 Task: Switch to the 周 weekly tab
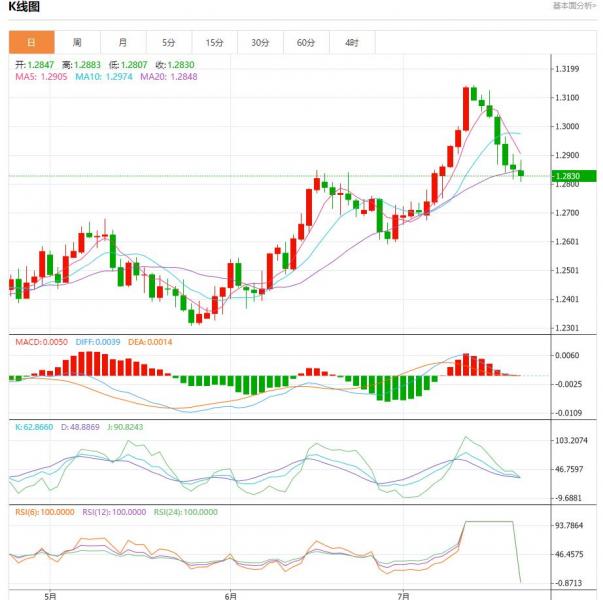point(77,42)
